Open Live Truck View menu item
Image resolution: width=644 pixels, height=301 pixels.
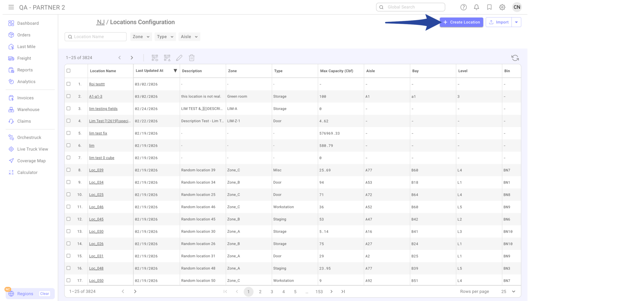[x=32, y=149]
